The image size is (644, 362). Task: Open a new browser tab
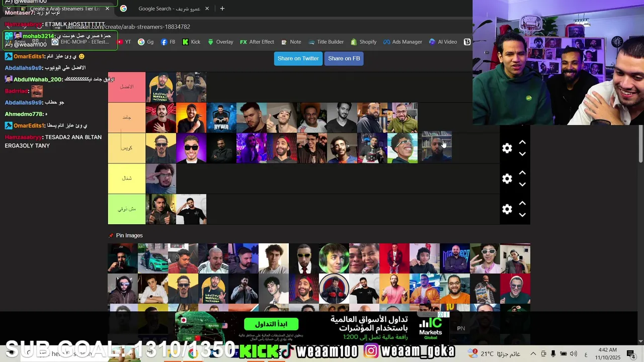[x=222, y=9]
